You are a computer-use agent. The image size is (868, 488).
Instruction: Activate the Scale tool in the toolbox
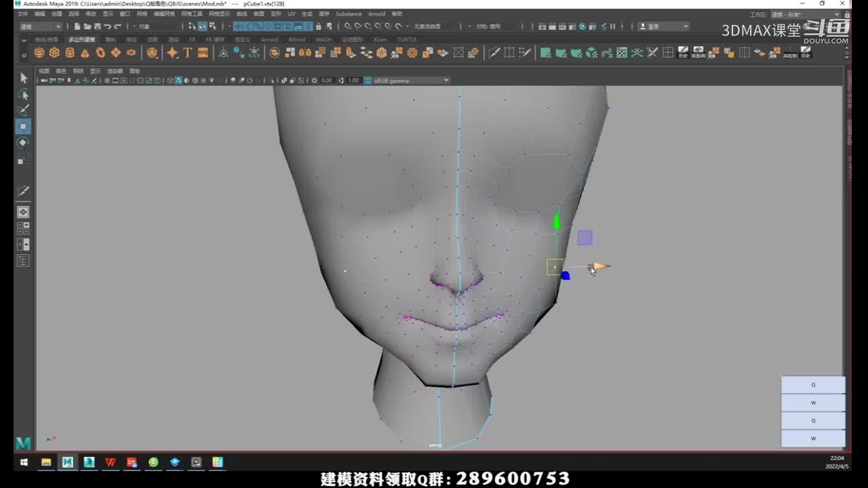(23, 161)
